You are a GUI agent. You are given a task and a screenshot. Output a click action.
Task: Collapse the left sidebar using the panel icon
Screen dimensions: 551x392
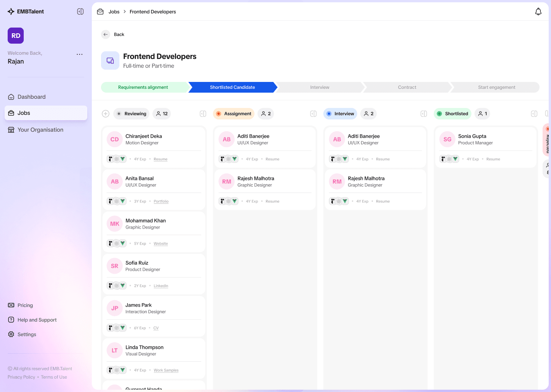point(80,11)
